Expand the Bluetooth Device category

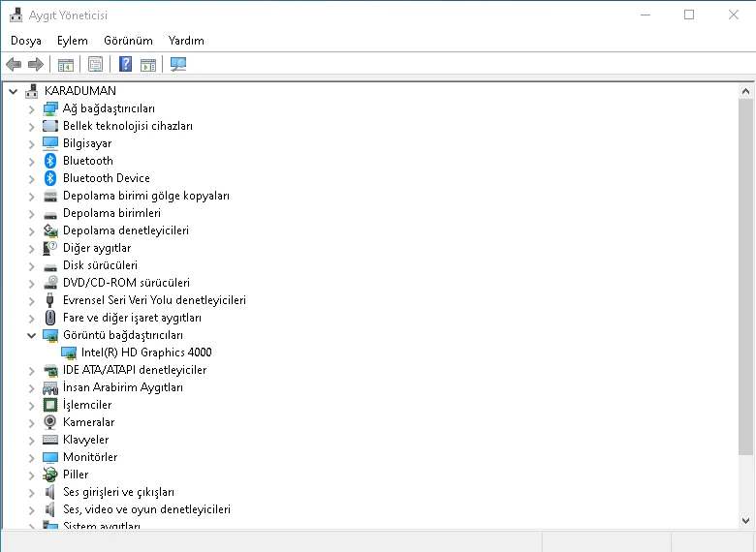pos(31,179)
